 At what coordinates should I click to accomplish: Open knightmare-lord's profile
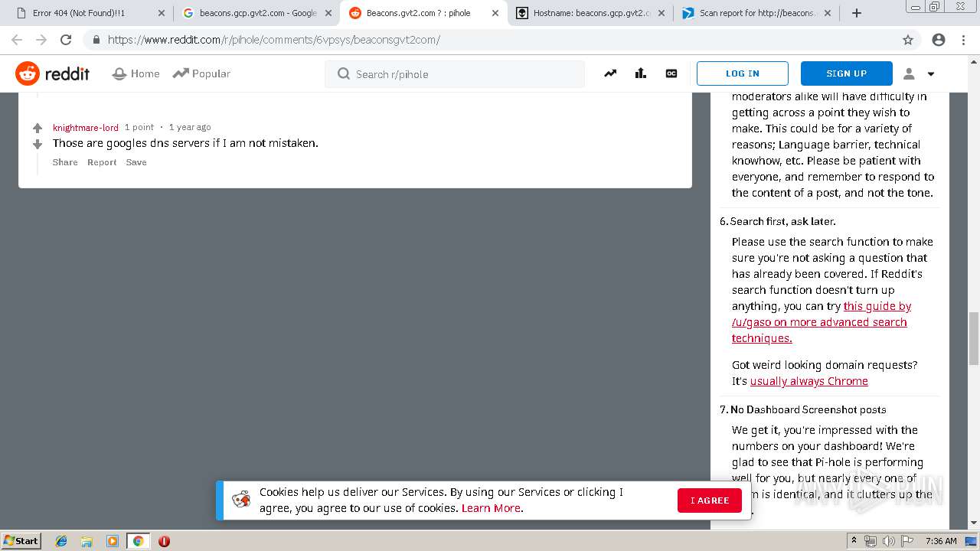pyautogui.click(x=86, y=127)
